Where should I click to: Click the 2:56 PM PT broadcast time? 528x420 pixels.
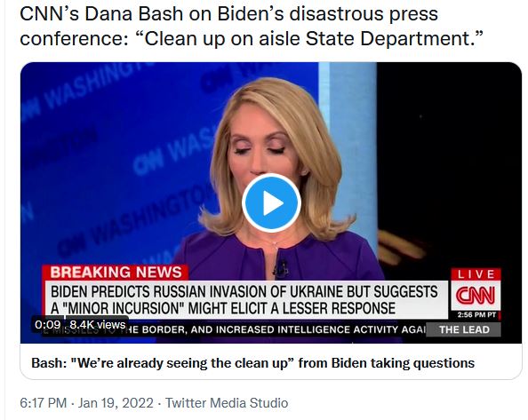pyautogui.click(x=476, y=314)
